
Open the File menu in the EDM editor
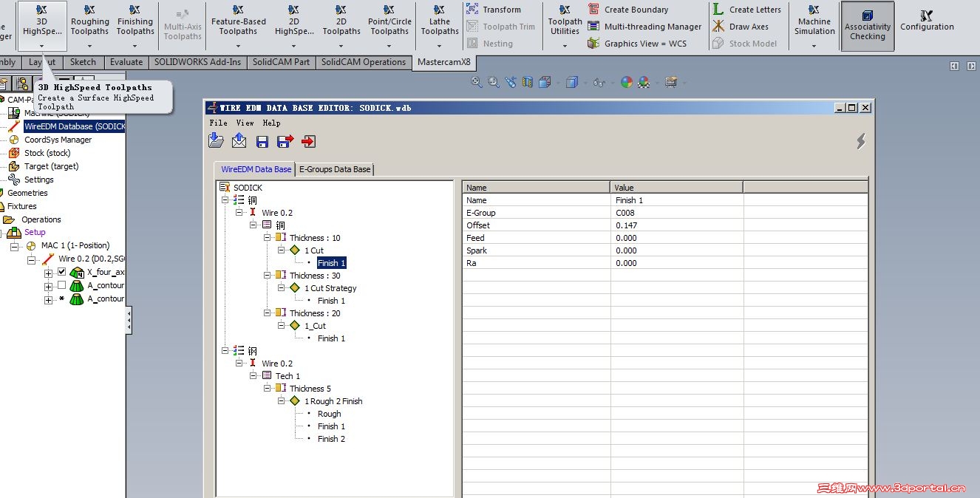tap(218, 123)
